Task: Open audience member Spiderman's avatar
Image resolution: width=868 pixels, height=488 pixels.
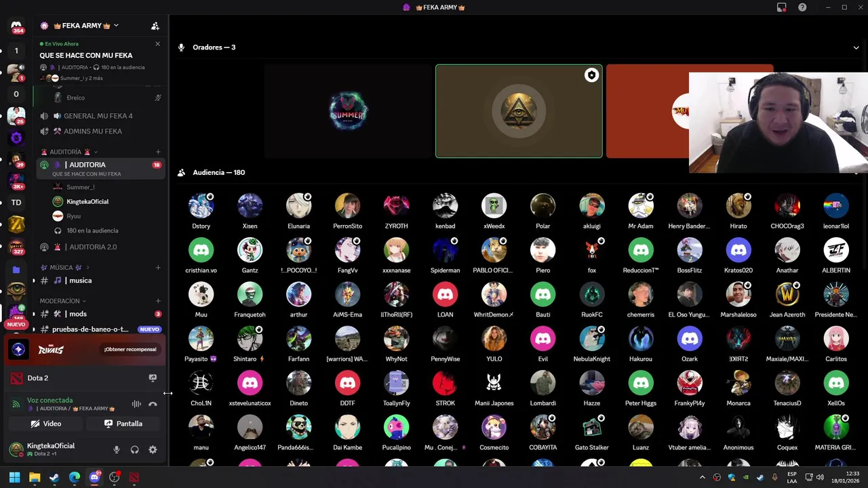Action: point(445,250)
